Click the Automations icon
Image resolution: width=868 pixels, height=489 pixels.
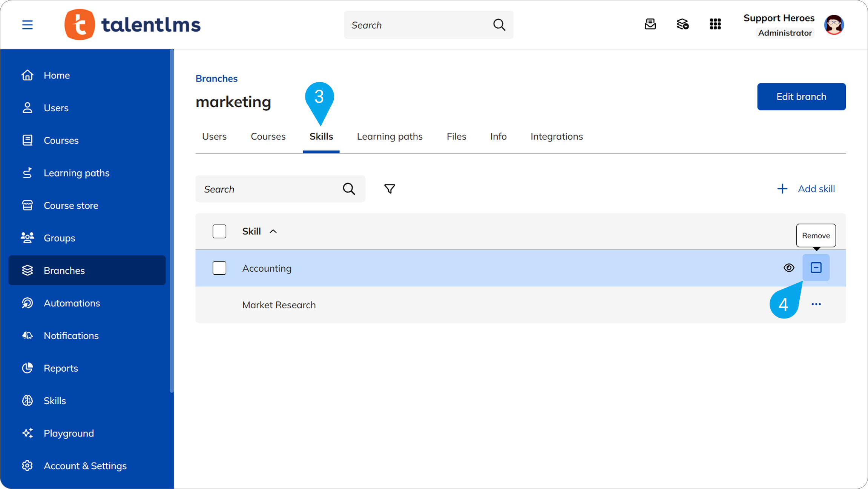27,303
